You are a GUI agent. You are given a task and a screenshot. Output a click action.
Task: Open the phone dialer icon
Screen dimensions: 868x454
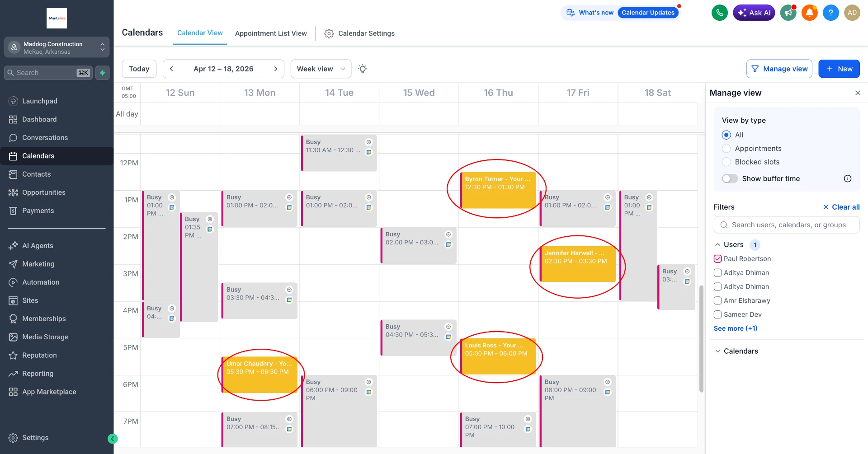point(720,13)
